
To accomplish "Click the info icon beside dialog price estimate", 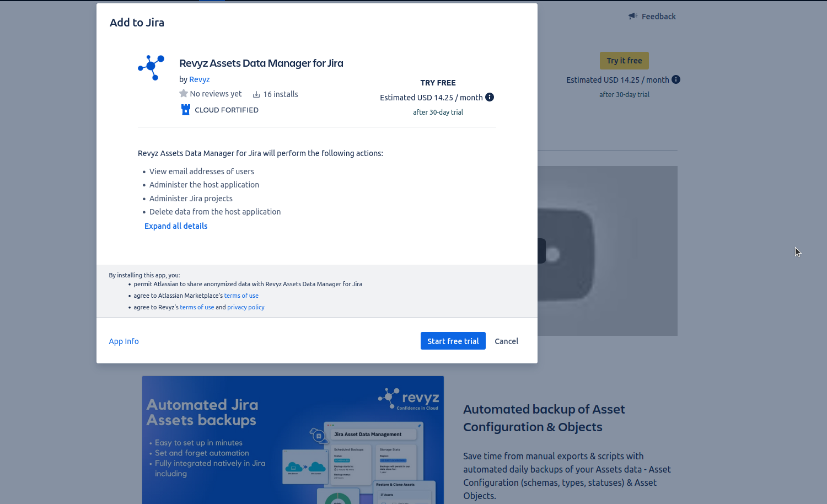I will [490, 97].
